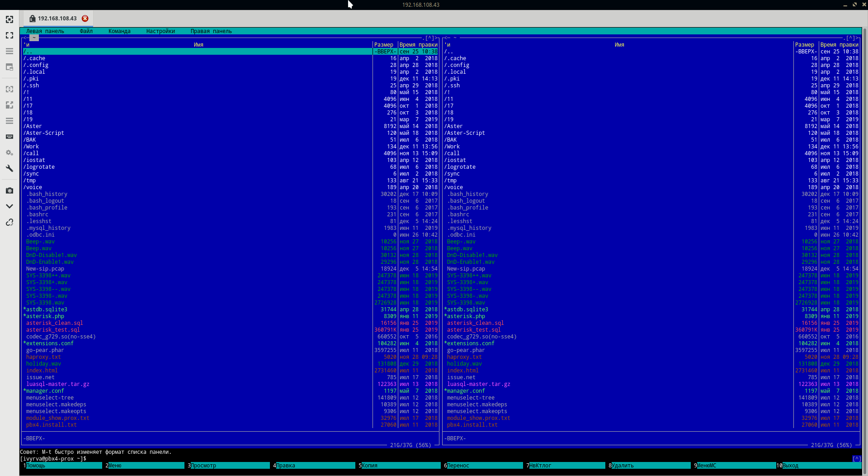Open left panel history dropdown [^]
868x476 pixels.
[430, 38]
